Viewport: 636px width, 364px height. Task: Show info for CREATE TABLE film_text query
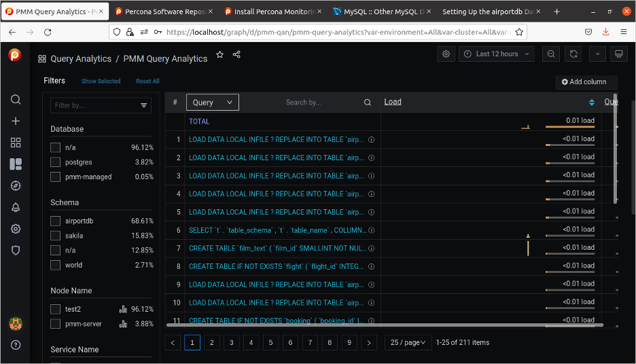click(x=371, y=248)
